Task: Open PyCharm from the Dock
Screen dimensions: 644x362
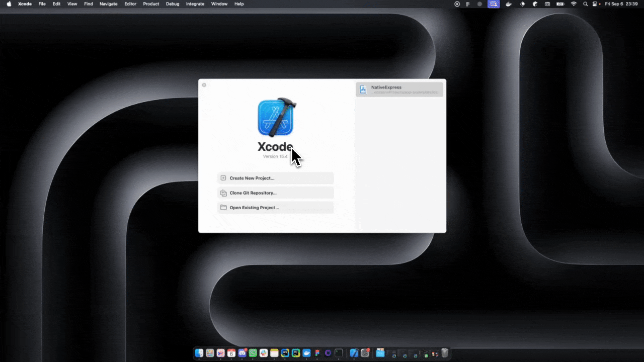Action: coord(296,353)
